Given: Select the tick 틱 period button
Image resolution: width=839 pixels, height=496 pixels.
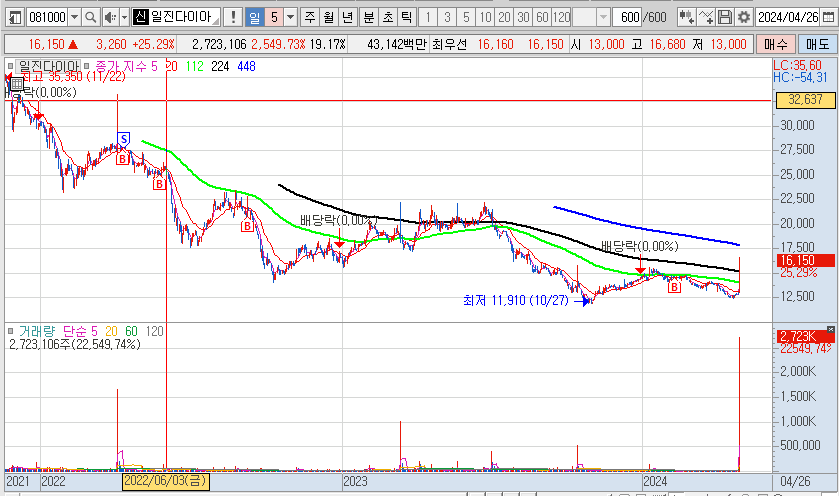Looking at the screenshot, I should point(406,18).
